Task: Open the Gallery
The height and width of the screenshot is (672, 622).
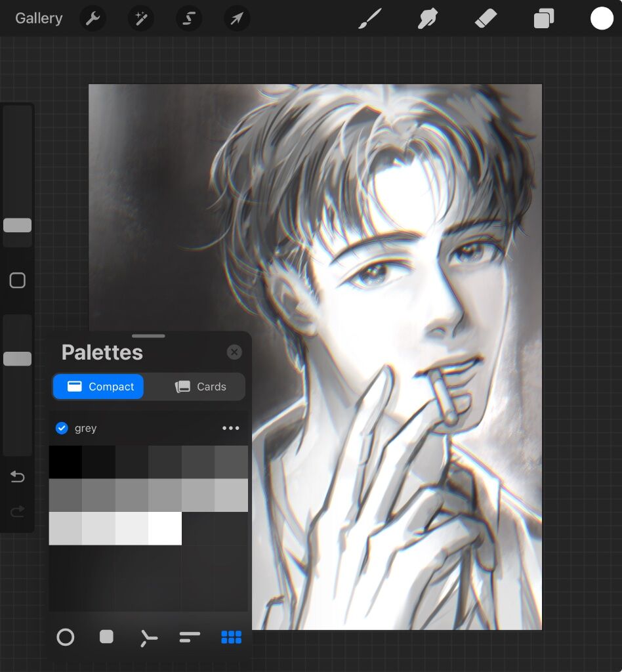Action: 39,18
